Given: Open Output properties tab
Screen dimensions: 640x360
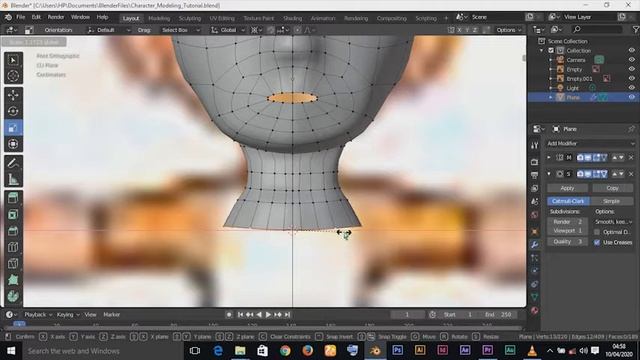Looking at the screenshot, I should (x=535, y=175).
